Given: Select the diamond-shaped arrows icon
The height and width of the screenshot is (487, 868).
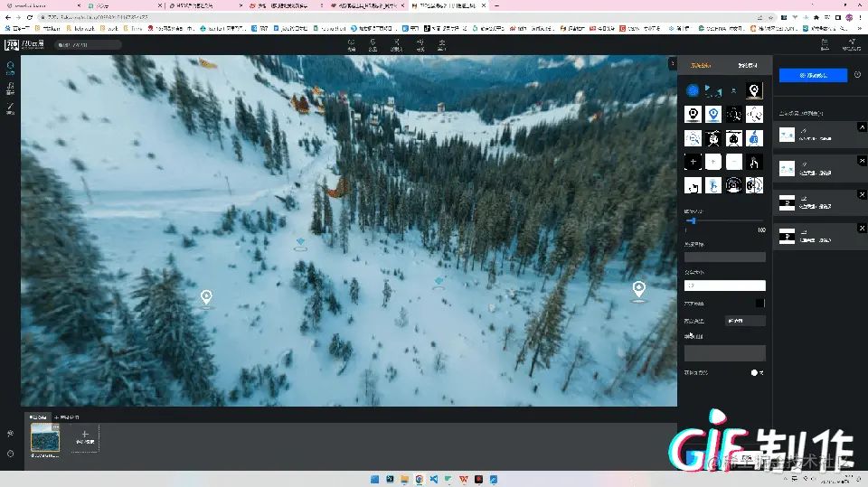Looking at the screenshot, I should (754, 115).
